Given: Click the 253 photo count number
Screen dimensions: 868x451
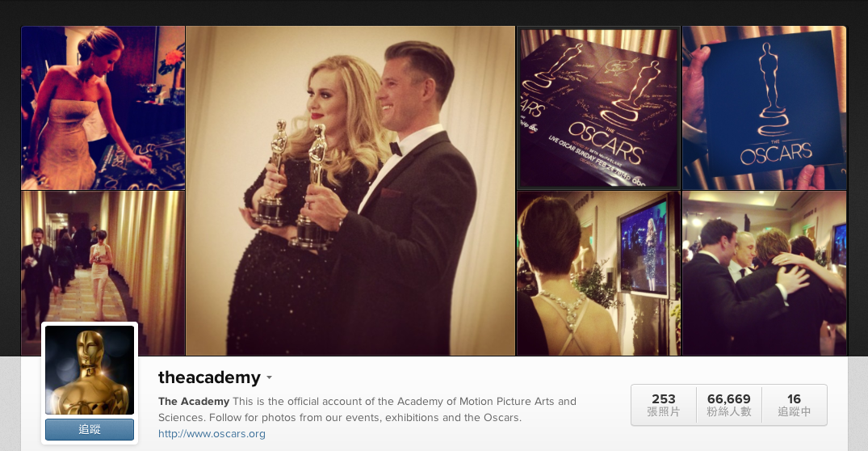Looking at the screenshot, I should coord(663,399).
